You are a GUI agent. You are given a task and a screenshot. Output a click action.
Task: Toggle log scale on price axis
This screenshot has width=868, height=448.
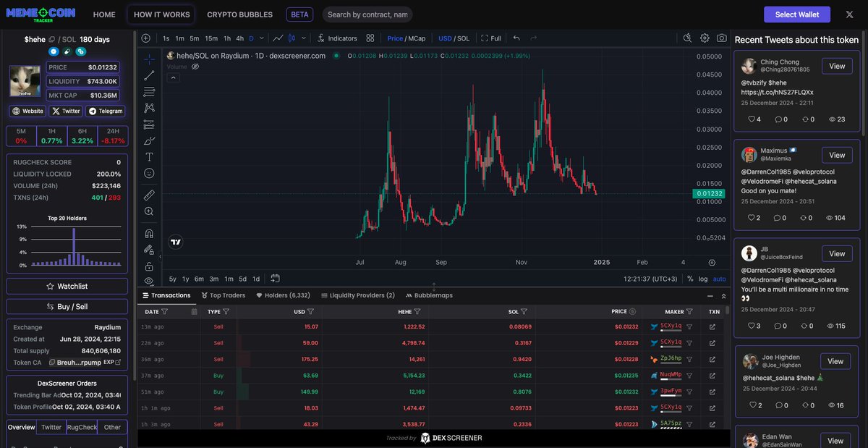(x=703, y=279)
